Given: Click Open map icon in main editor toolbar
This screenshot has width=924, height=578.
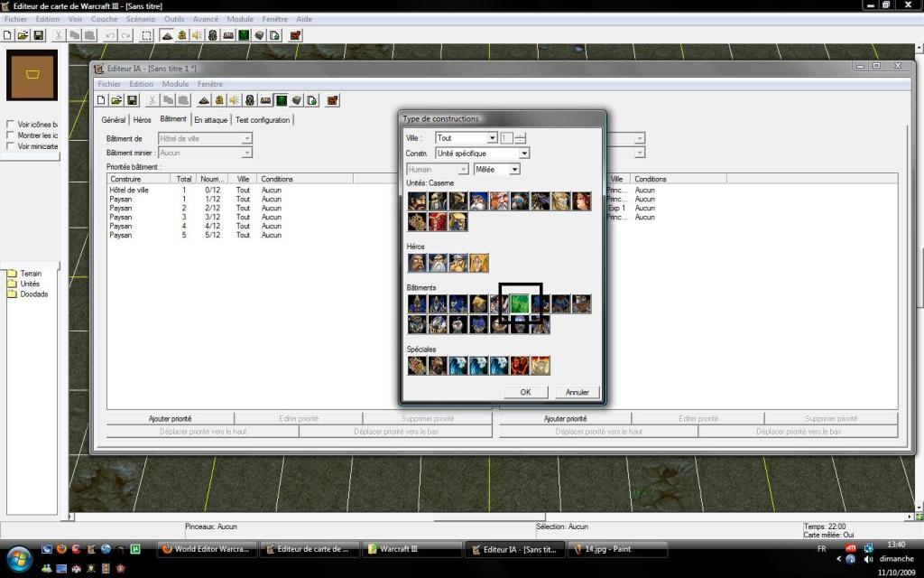Looking at the screenshot, I should tap(23, 35).
